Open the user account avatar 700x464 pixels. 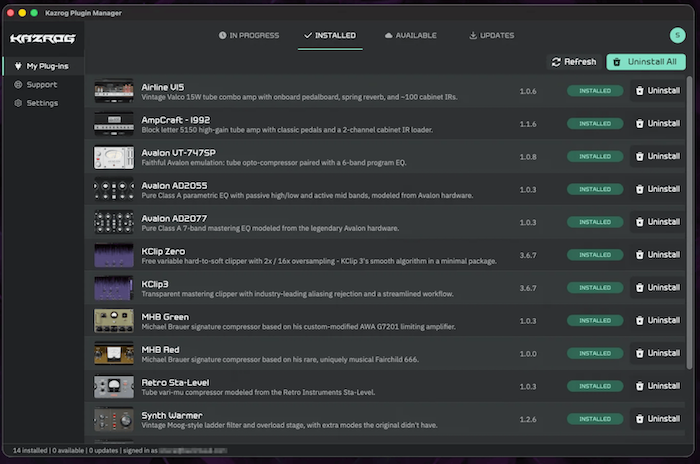(x=677, y=35)
